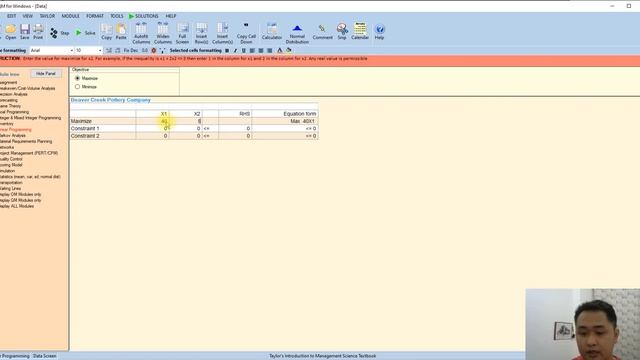This screenshot has width=640, height=360.
Task: Click the Equation form column header
Action: [x=285, y=114]
